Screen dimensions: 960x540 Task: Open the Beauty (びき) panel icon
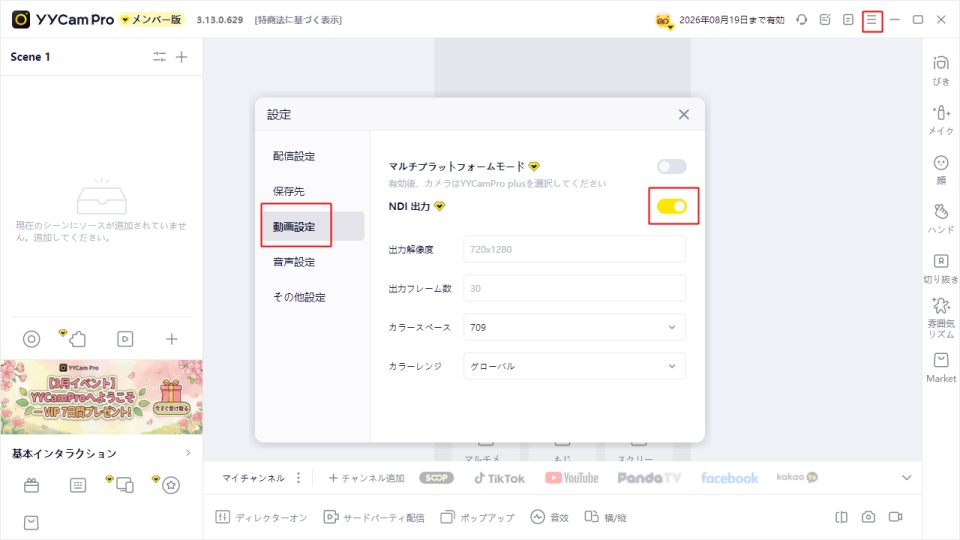940,70
